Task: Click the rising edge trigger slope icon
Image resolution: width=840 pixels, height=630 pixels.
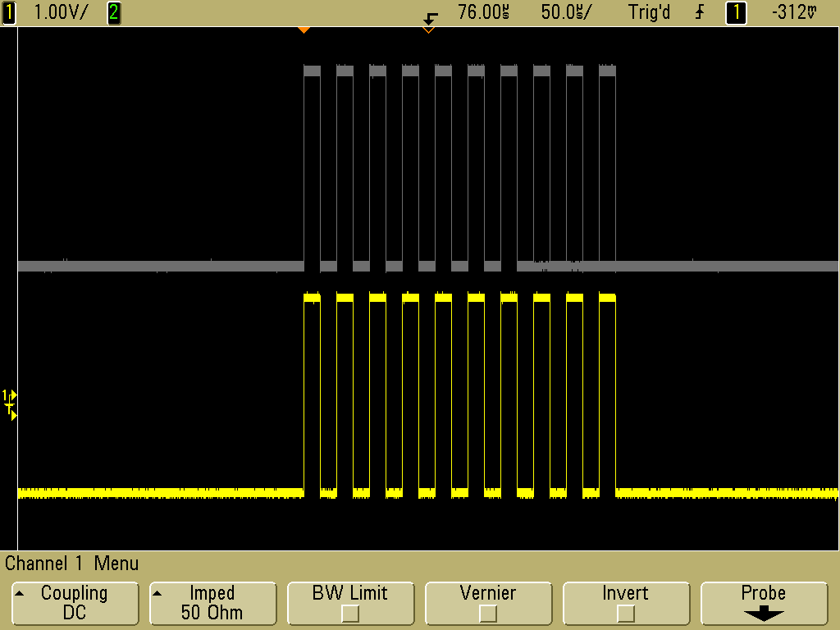Action: [700, 12]
